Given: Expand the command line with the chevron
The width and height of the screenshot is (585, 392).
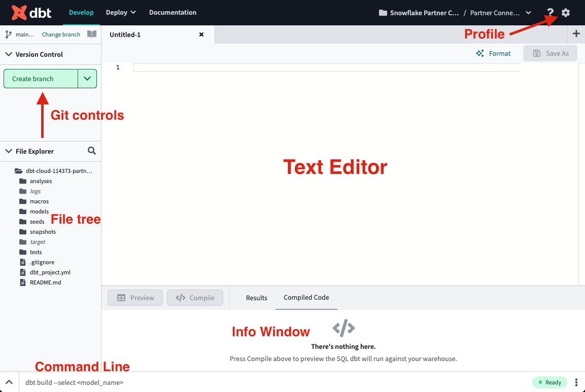Looking at the screenshot, I should click(x=9, y=382).
